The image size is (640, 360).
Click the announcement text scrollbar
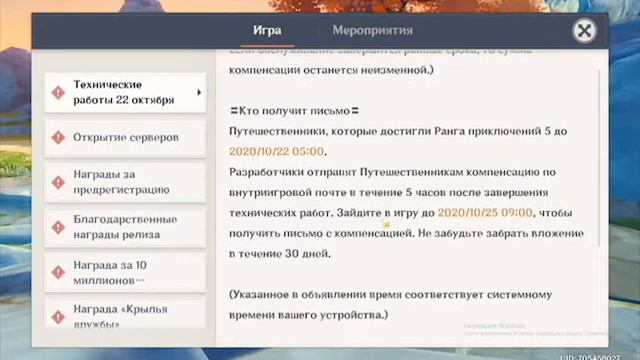599,158
